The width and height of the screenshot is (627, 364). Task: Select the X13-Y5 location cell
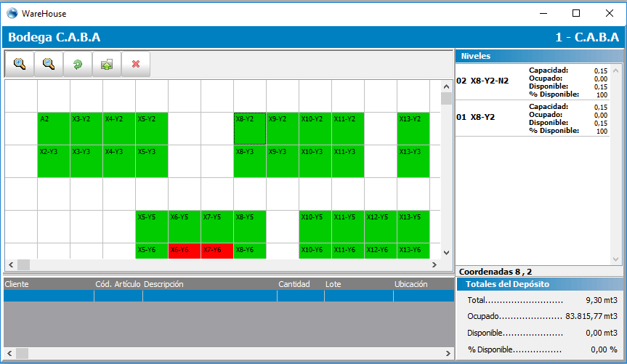click(413, 226)
